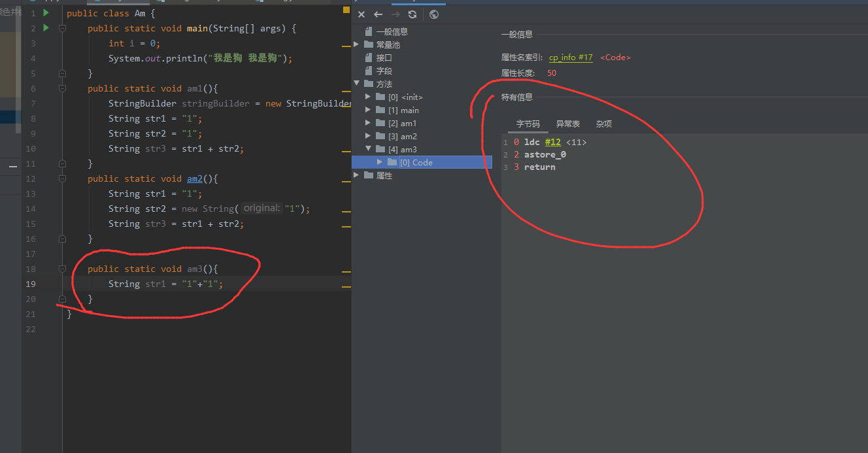Click the folder icon beside [1] main

381,110
